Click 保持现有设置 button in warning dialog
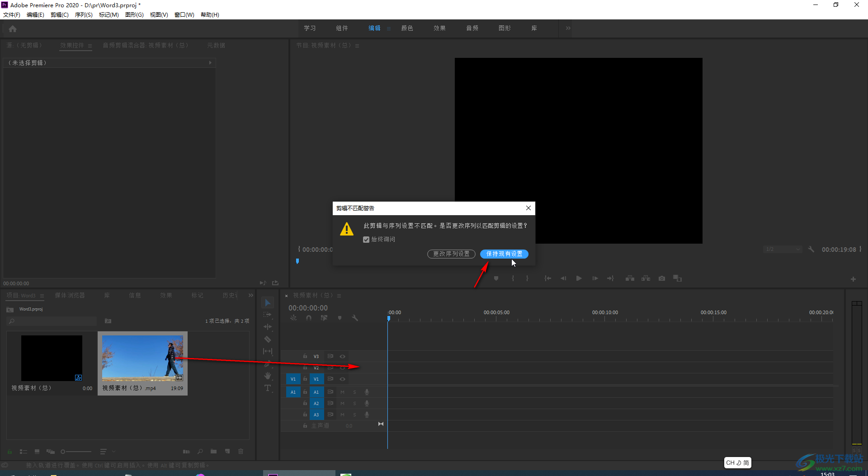868x476 pixels. pyautogui.click(x=504, y=254)
